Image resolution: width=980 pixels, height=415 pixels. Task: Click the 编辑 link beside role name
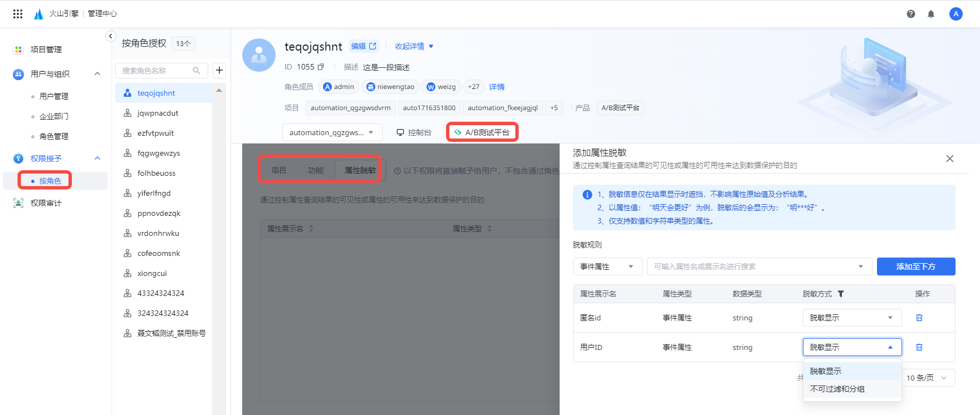(x=364, y=46)
